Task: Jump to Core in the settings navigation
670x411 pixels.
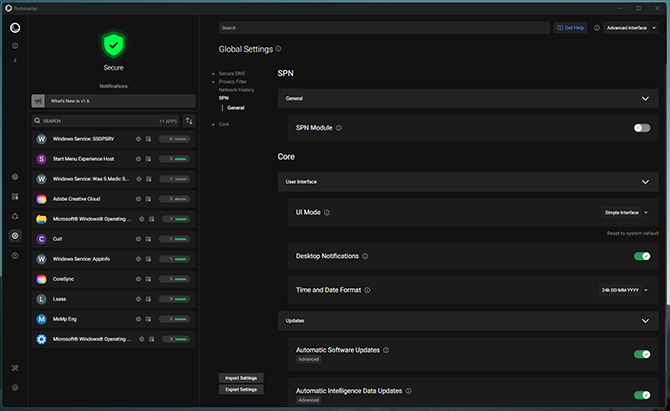Action: pos(224,124)
